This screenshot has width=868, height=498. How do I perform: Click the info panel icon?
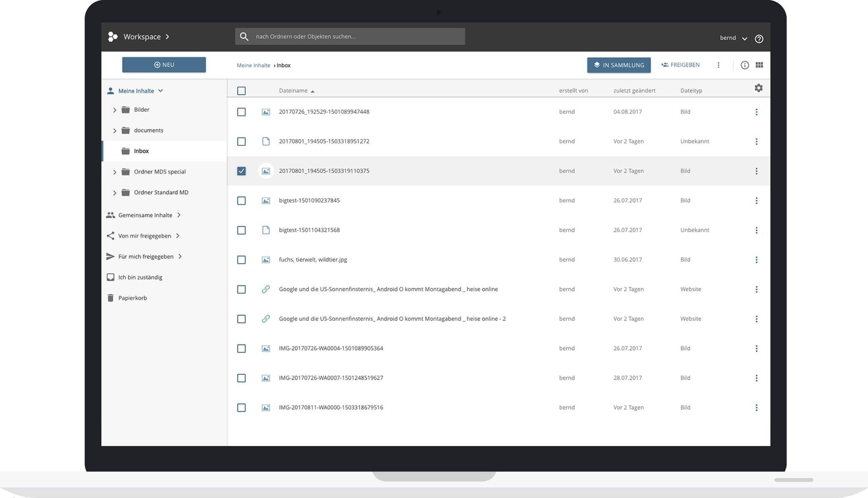(744, 65)
